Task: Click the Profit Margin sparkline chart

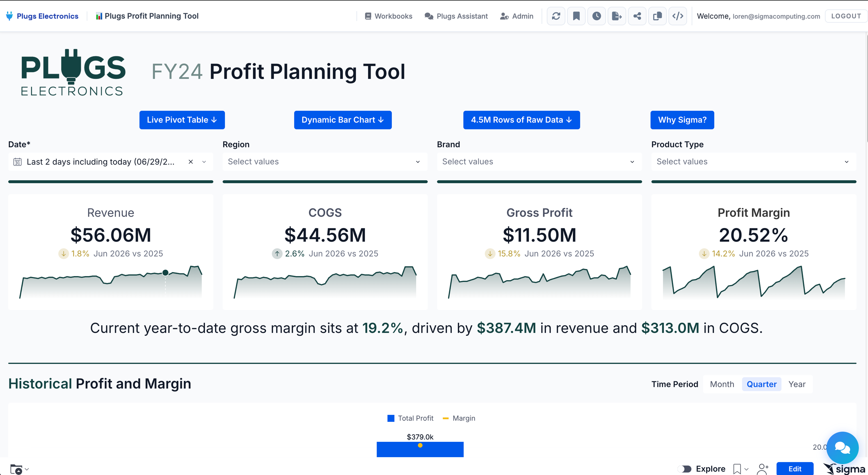Action: point(754,282)
